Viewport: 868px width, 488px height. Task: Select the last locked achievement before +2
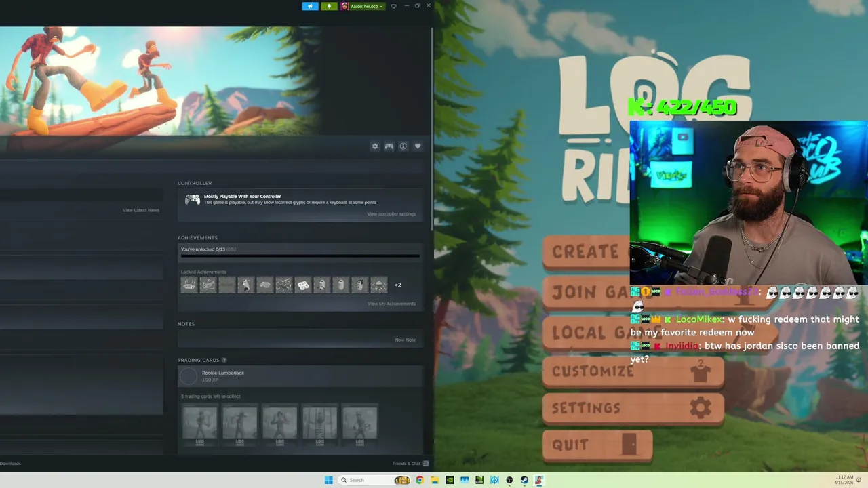click(379, 285)
